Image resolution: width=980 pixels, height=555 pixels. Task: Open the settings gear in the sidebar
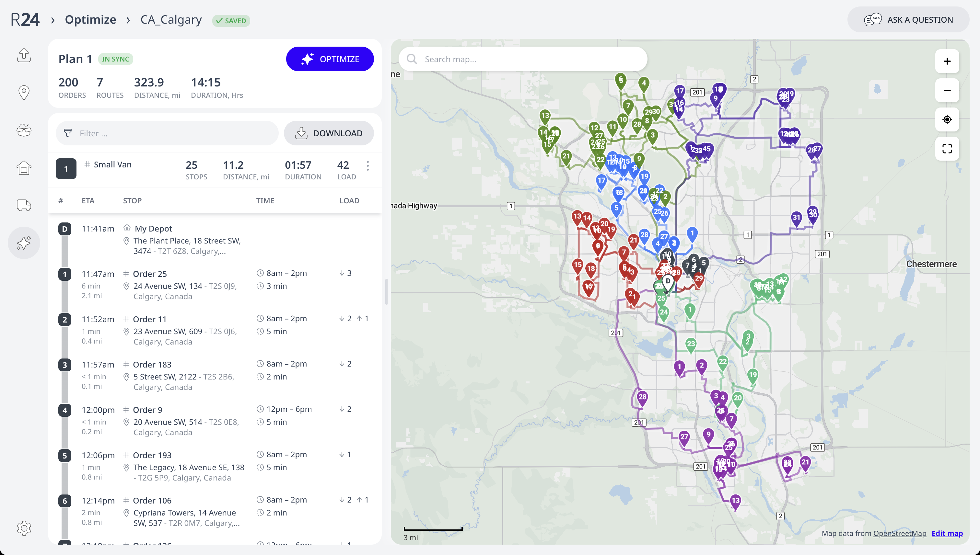coord(24,528)
